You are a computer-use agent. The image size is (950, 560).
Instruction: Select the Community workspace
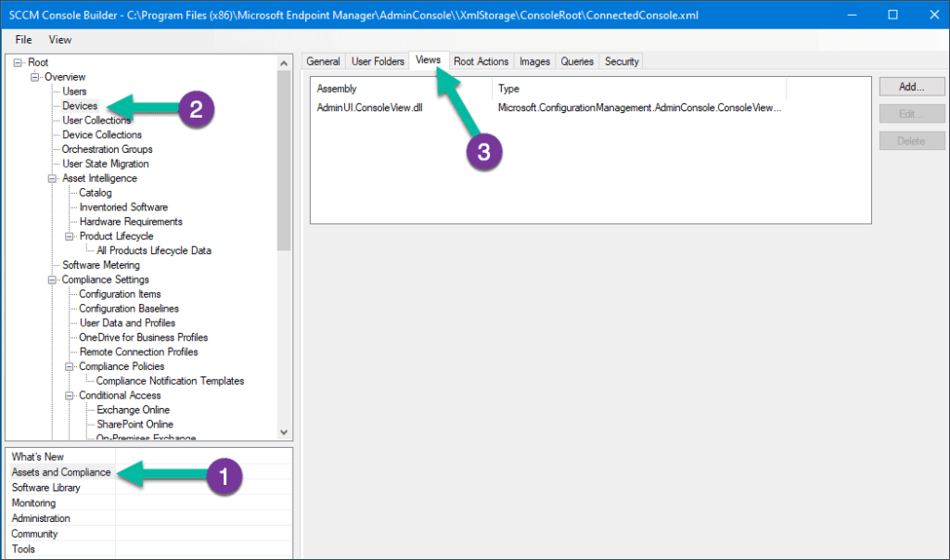pos(34,534)
